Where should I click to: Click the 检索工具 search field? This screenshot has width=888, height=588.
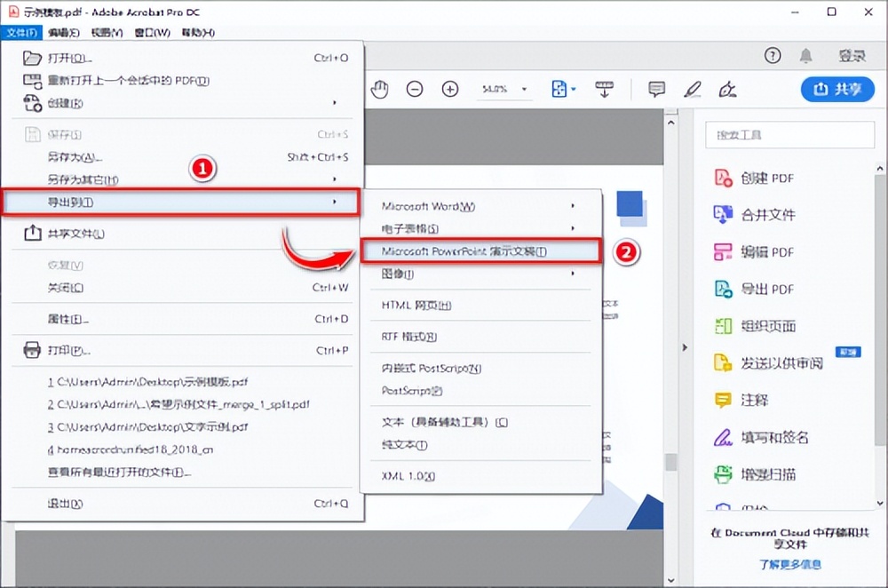(789, 134)
